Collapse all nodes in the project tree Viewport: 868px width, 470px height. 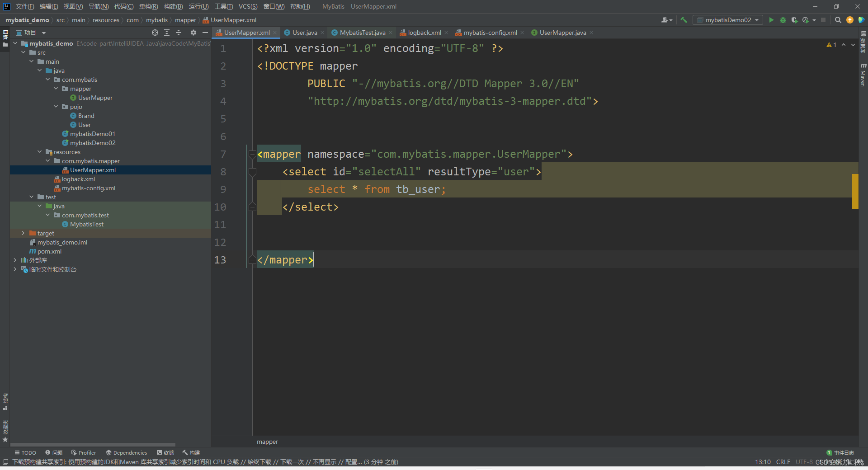(x=179, y=33)
